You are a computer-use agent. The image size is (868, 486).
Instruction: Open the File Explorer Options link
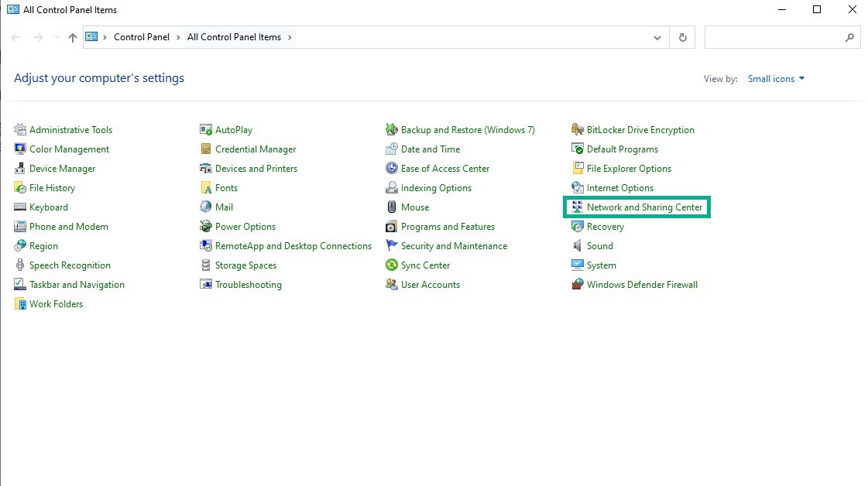[x=629, y=168]
